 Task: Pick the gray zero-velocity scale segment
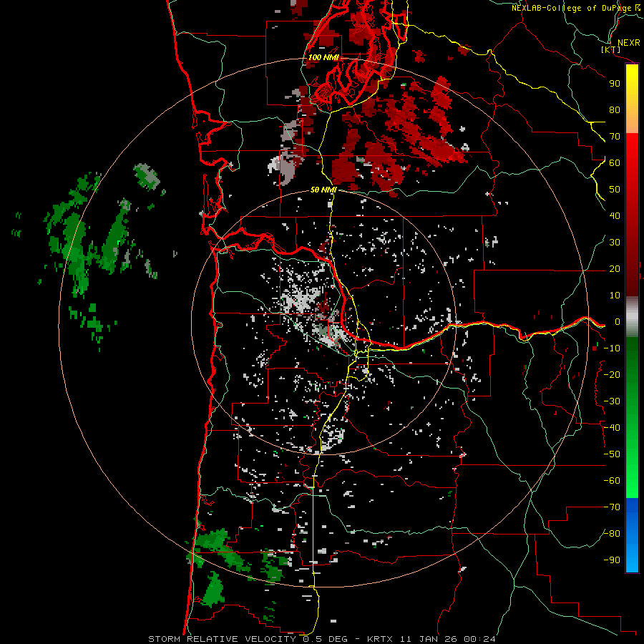632,317
